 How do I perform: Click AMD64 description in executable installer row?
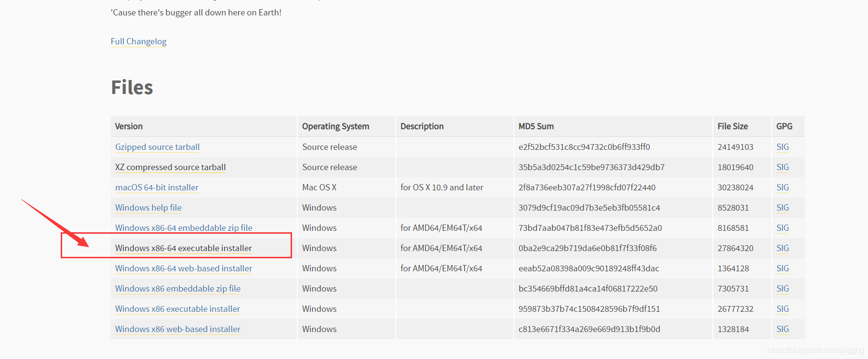[x=441, y=248]
